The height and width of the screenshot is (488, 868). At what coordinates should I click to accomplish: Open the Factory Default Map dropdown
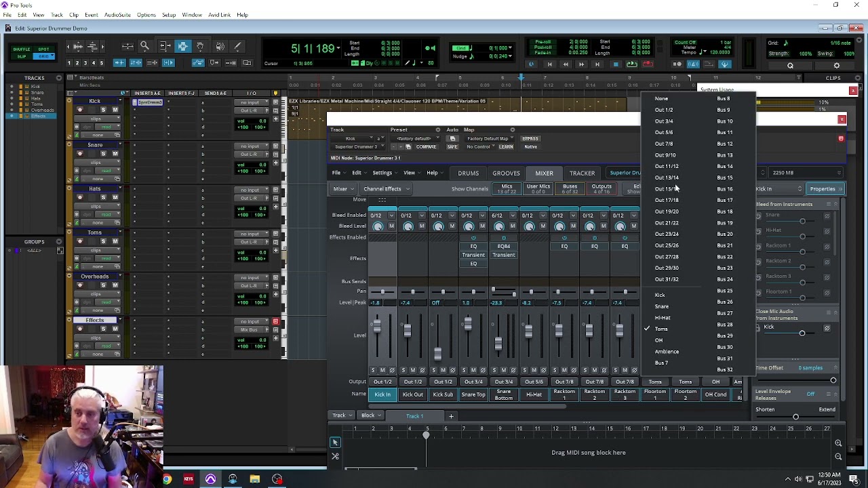[490, 139]
